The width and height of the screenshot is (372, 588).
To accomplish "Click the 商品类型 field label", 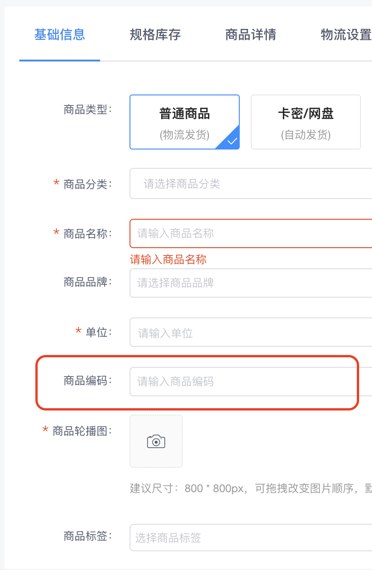I will [x=87, y=110].
